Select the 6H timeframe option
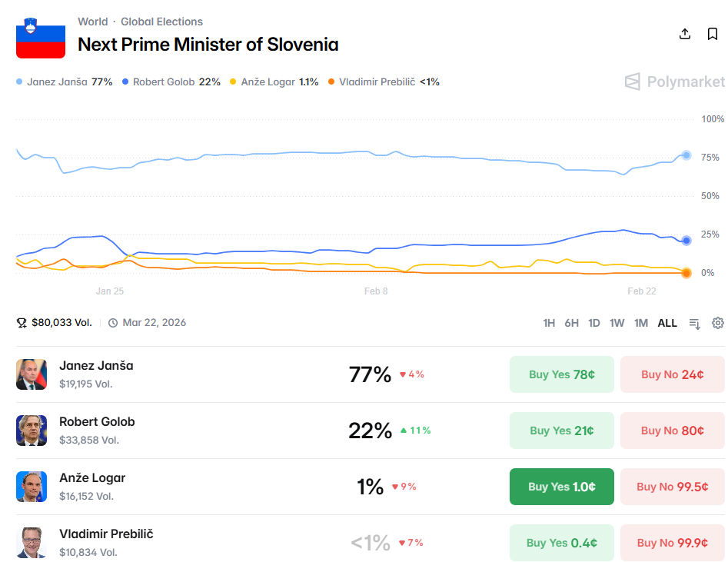The image size is (728, 562). [x=571, y=323]
